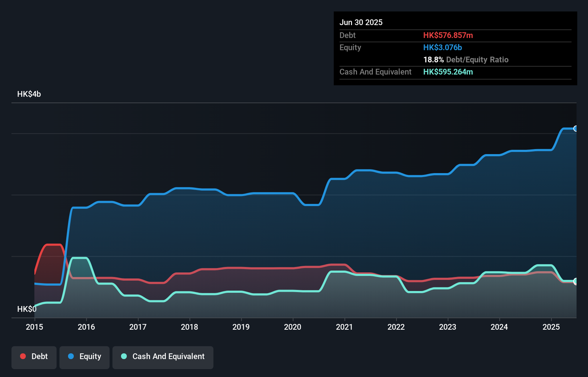The image size is (588, 377).
Task: Toggle the Equity series legend button
Action: point(85,357)
